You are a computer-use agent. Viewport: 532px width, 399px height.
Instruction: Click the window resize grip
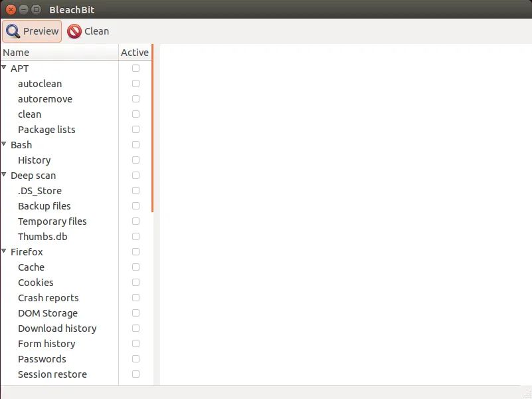pyautogui.click(x=528, y=395)
